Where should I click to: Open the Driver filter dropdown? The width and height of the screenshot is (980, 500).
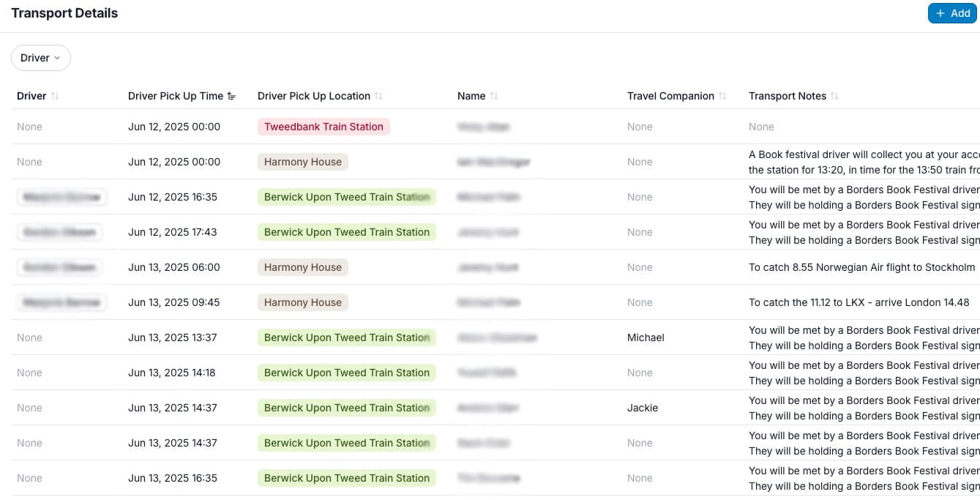41,58
